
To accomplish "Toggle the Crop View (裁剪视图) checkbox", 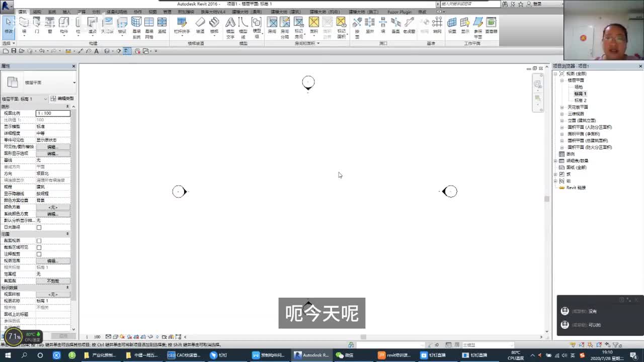I will pyautogui.click(x=39, y=241).
